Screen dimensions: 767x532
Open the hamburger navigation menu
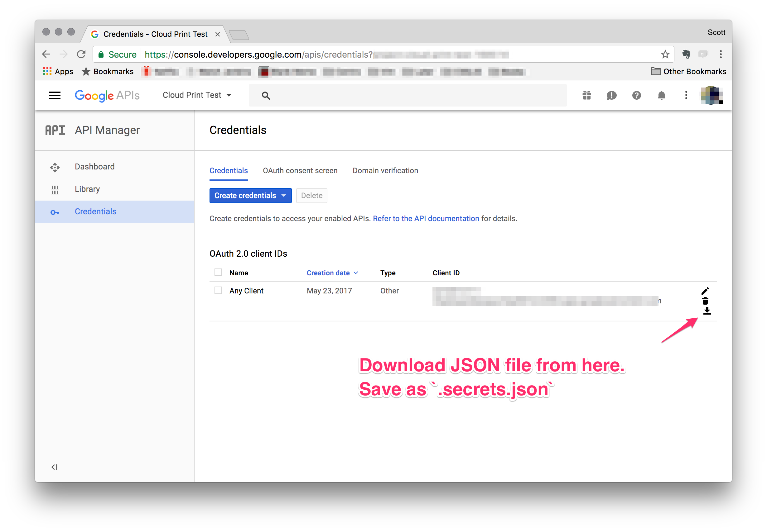55,95
